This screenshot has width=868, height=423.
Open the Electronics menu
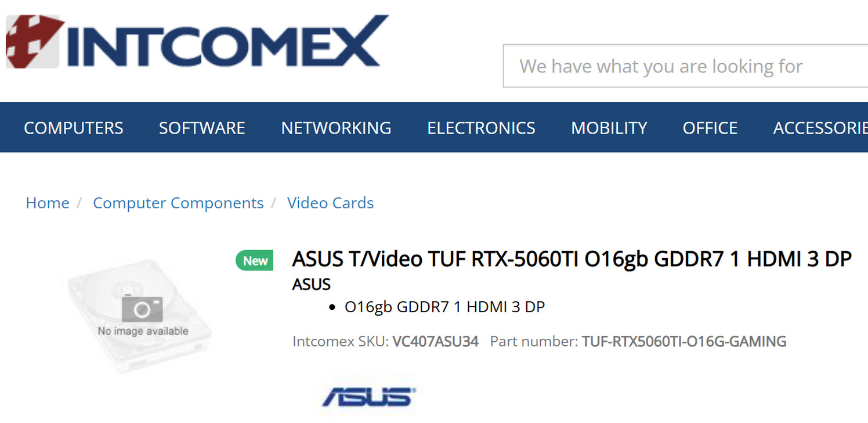[x=481, y=128]
